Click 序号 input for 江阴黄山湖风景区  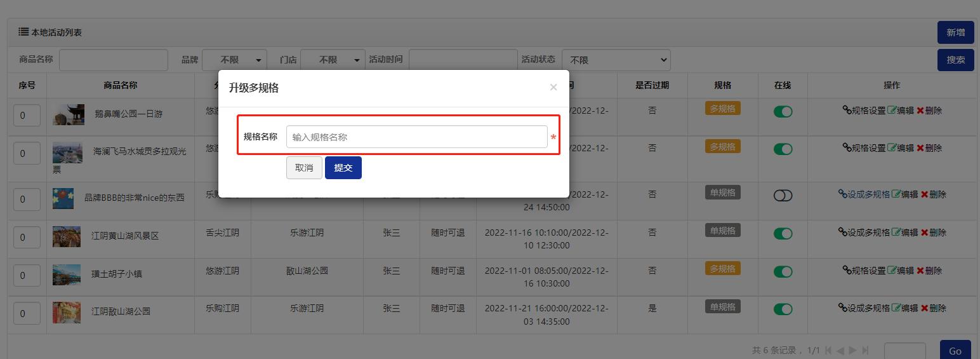click(x=27, y=238)
